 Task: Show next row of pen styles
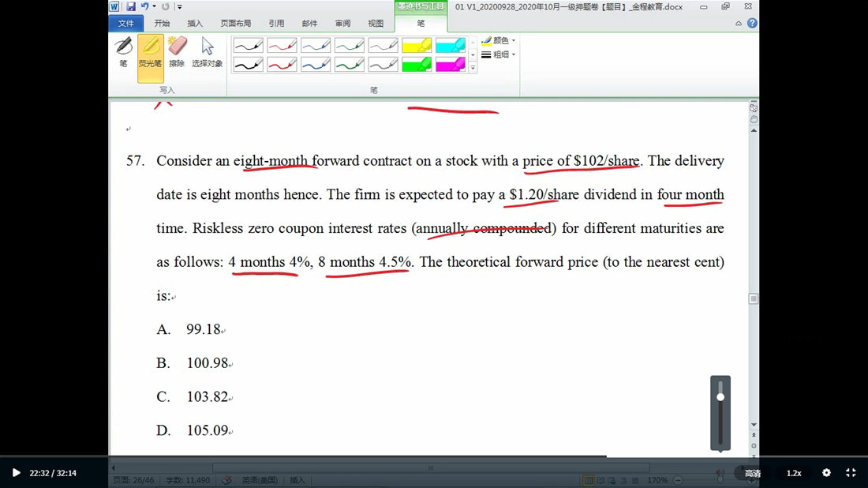pyautogui.click(x=473, y=54)
